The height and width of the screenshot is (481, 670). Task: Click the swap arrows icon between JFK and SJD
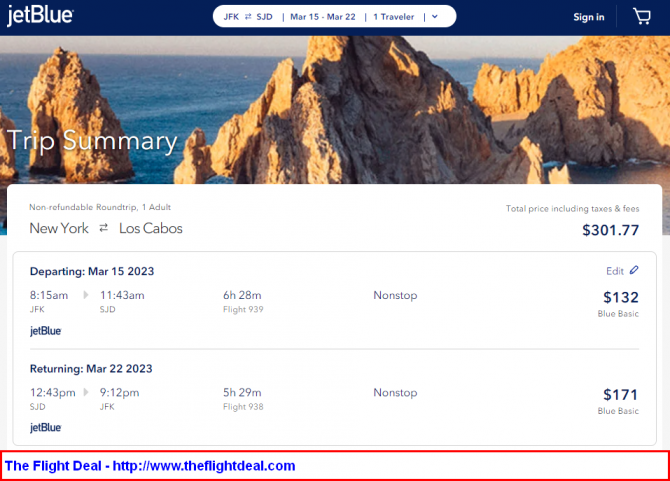(x=248, y=17)
